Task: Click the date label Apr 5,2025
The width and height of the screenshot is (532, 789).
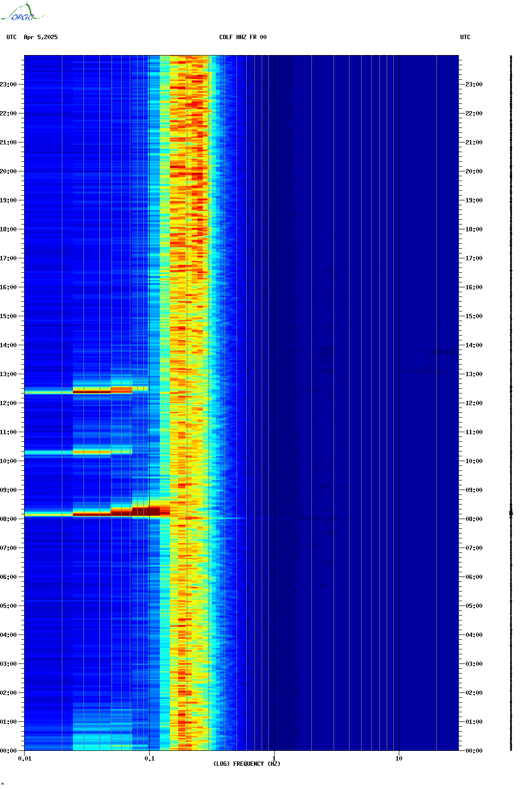Action: pyautogui.click(x=41, y=37)
